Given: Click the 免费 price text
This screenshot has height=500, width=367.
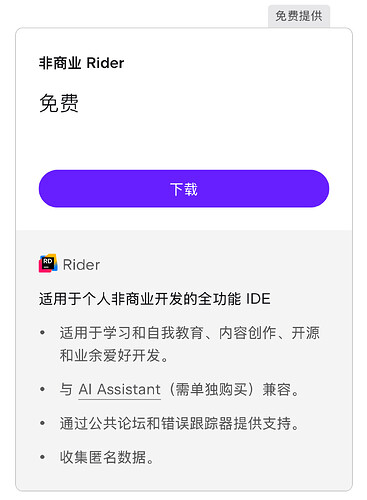Looking at the screenshot, I should [59, 103].
